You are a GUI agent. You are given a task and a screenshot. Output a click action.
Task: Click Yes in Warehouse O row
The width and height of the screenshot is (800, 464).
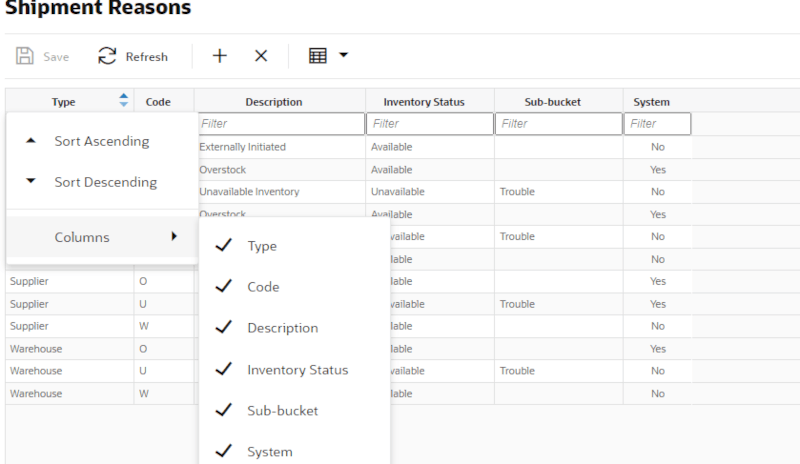658,349
